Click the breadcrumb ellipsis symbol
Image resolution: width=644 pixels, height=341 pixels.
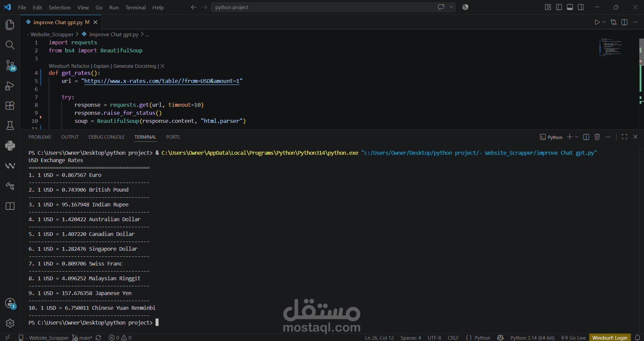(147, 34)
